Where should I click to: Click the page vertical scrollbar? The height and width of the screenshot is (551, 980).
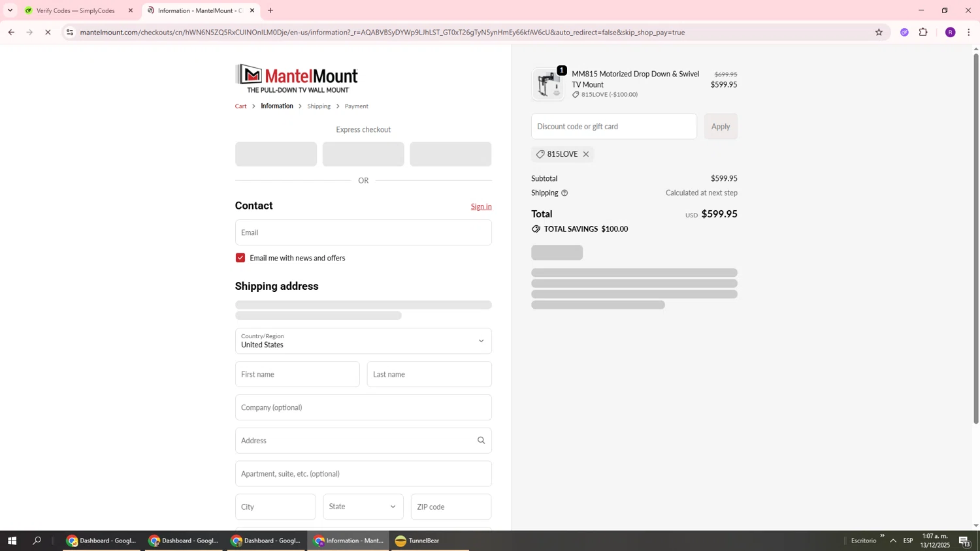click(976, 238)
